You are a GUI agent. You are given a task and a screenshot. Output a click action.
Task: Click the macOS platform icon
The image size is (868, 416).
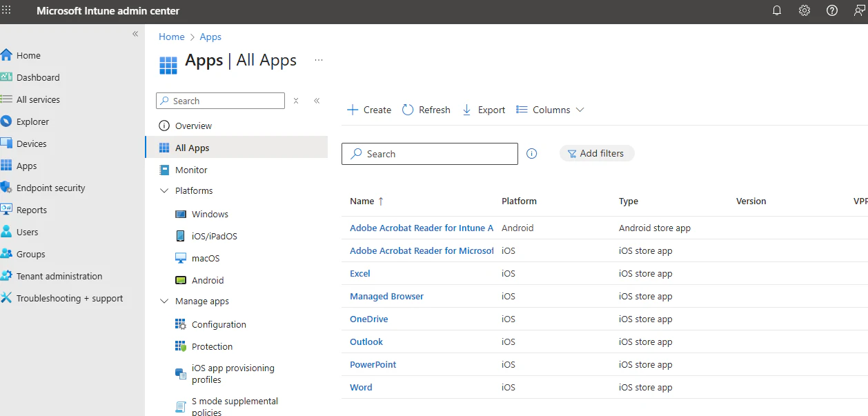[x=181, y=258]
